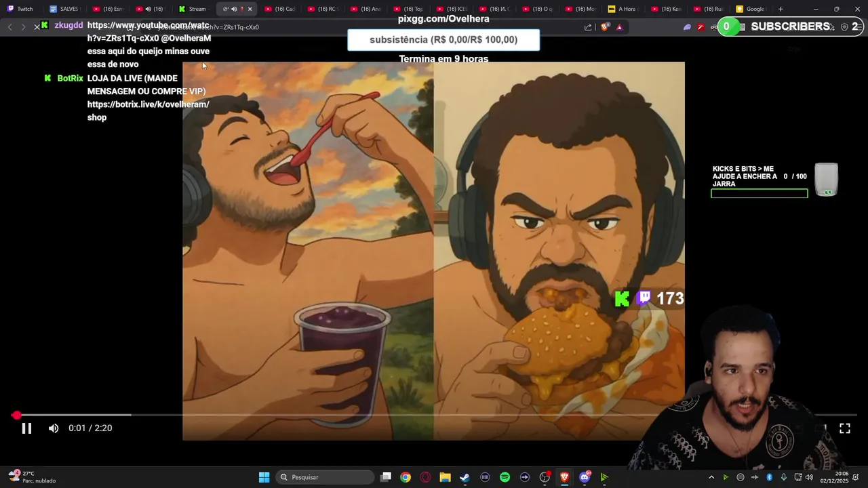Open a new browser tab
Screen dimensions: 868x488
click(781, 9)
